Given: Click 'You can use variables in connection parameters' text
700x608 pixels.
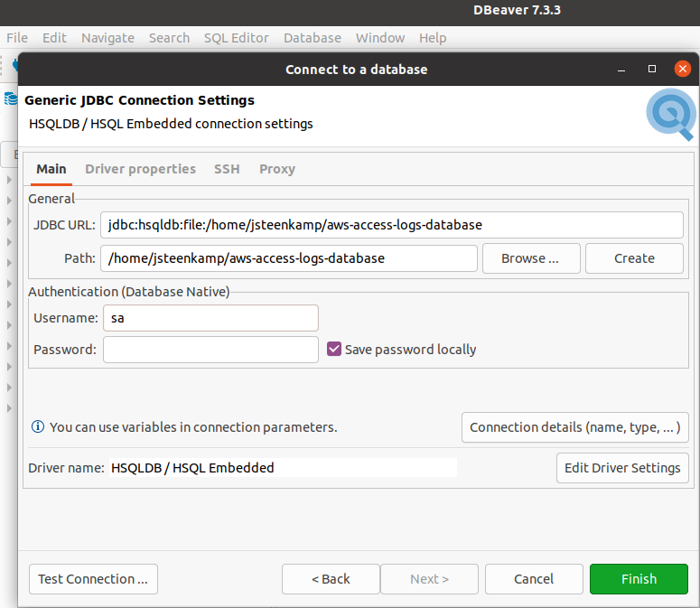Looking at the screenshot, I should [193, 427].
